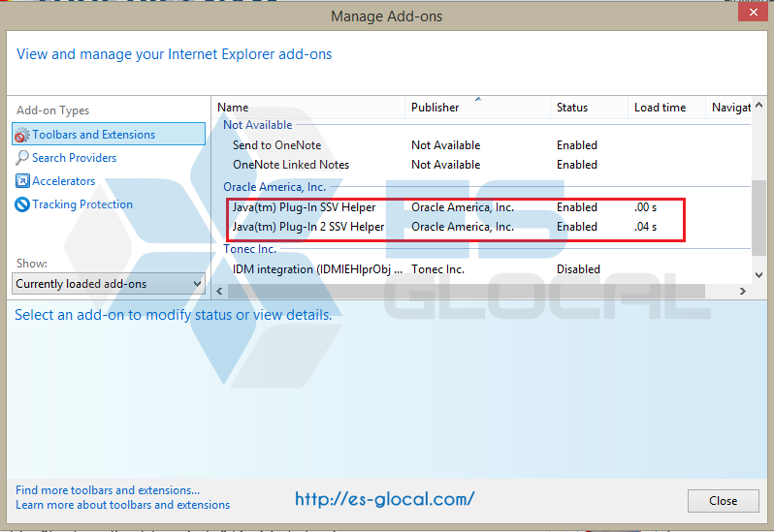Click the .04 s load time value
Screen dimensions: 774x532
coord(645,227)
